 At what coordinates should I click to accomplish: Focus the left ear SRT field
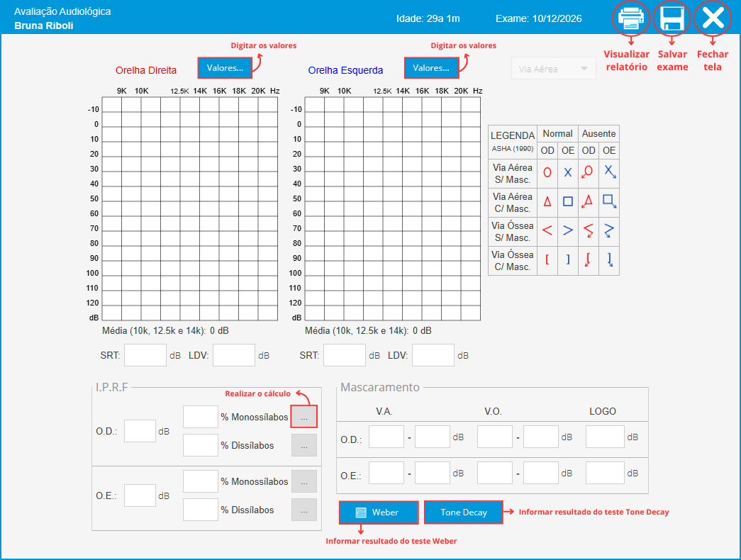(344, 355)
